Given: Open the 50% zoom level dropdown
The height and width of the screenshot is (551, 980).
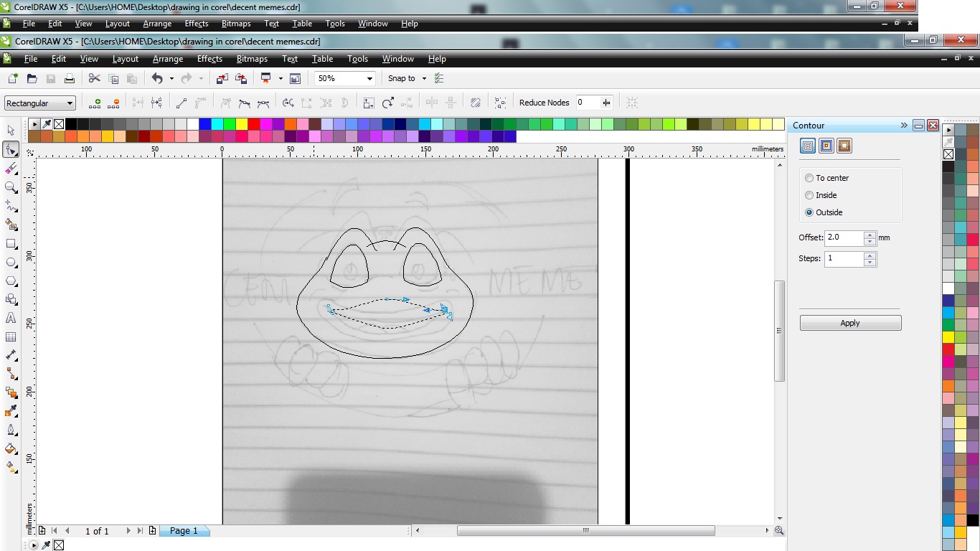Looking at the screenshot, I should coord(370,78).
